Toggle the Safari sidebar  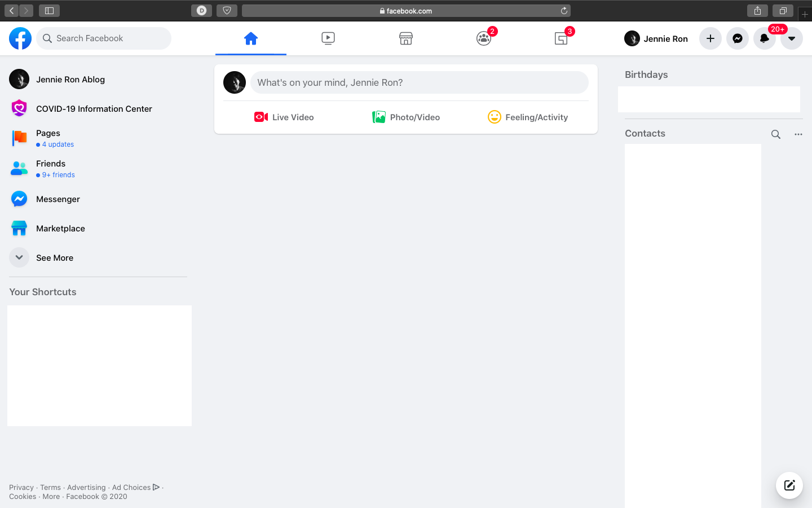[49, 11]
